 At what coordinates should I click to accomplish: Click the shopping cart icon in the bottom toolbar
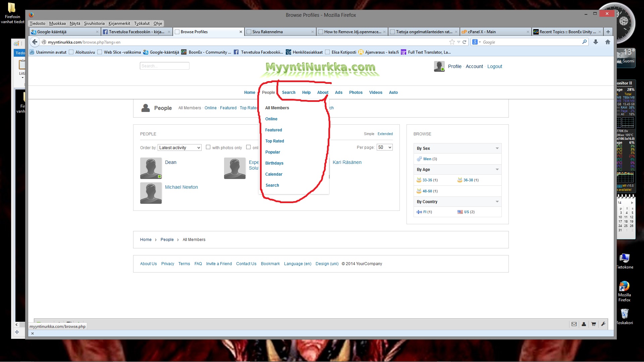pyautogui.click(x=593, y=324)
